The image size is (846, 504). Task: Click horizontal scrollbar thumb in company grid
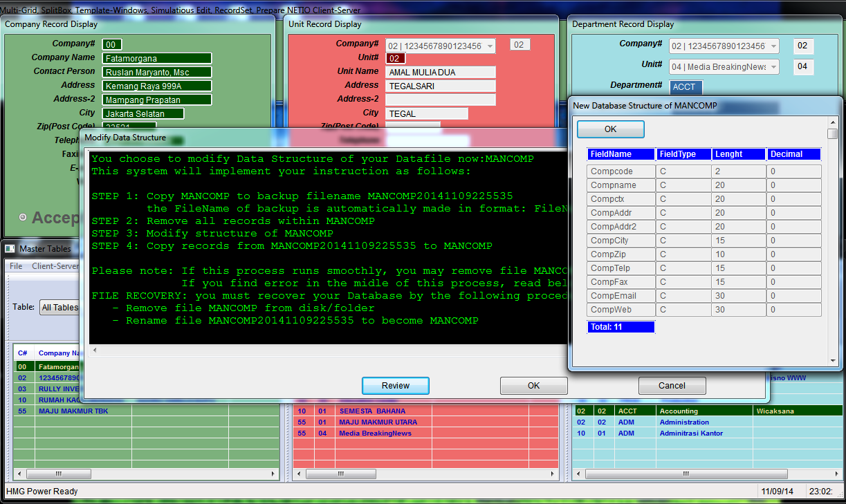coord(58,474)
